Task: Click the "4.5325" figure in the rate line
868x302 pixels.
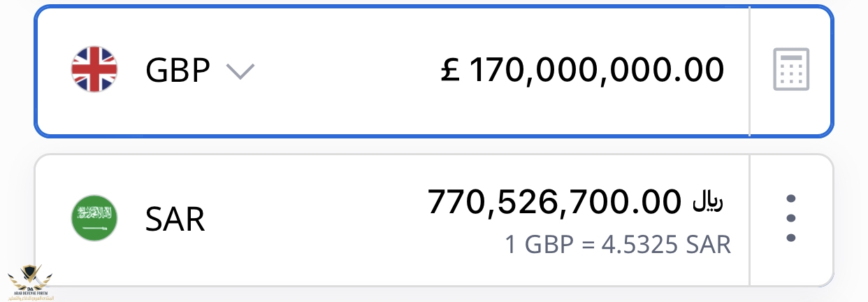Action: click(x=644, y=245)
